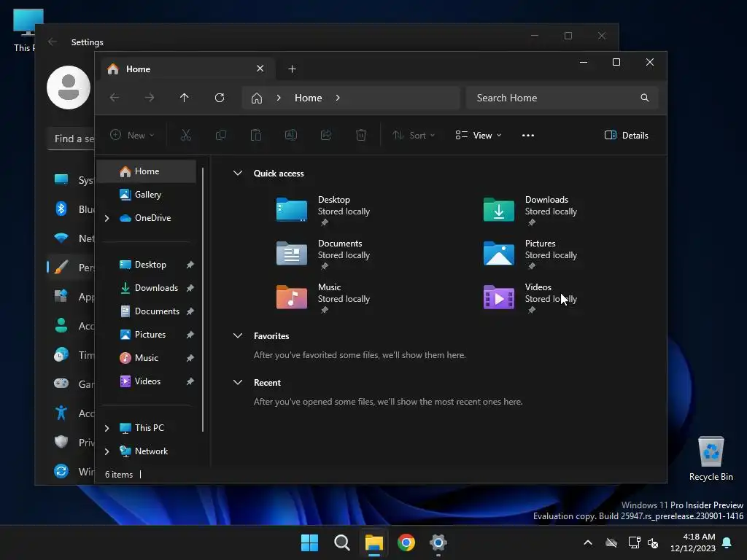This screenshot has width=747, height=560.
Task: Open the Sort dropdown menu
Action: pos(414,135)
